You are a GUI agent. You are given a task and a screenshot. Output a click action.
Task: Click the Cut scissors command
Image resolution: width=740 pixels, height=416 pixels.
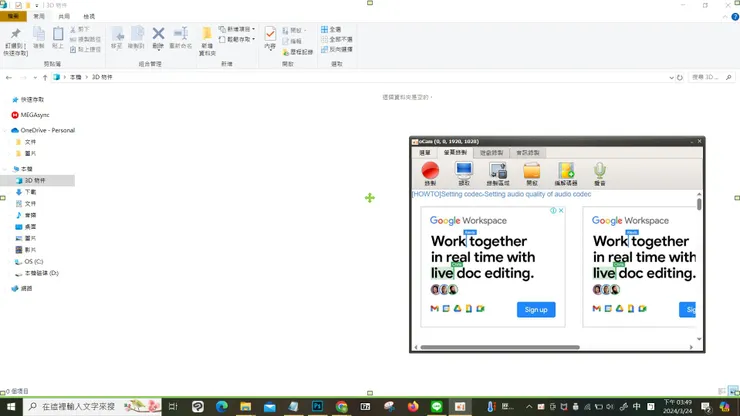tap(80, 29)
